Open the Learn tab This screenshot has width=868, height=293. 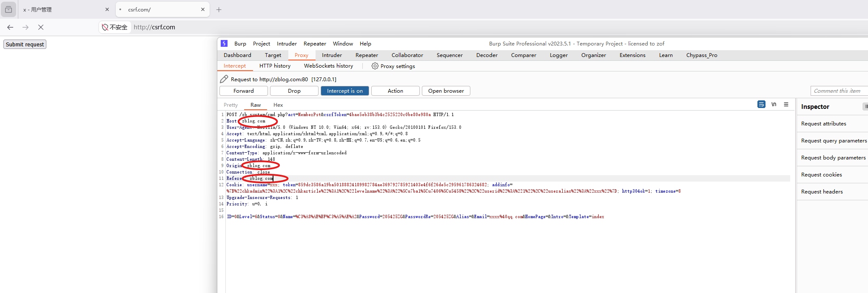[x=666, y=55]
